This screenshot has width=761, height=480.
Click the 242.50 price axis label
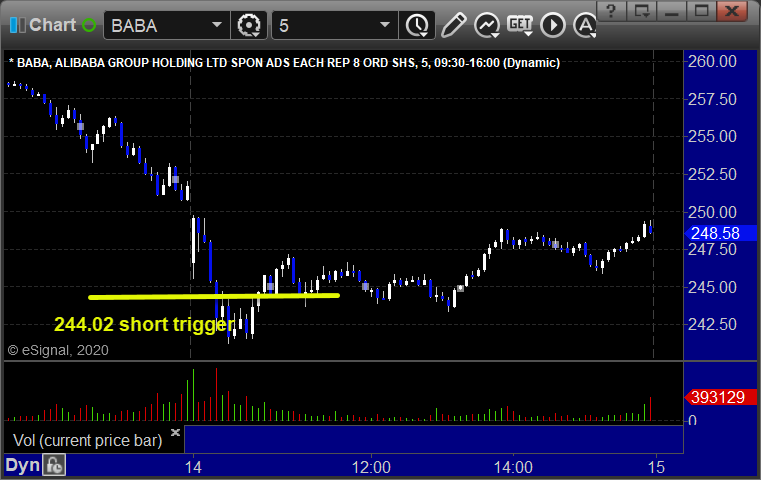[712, 324]
